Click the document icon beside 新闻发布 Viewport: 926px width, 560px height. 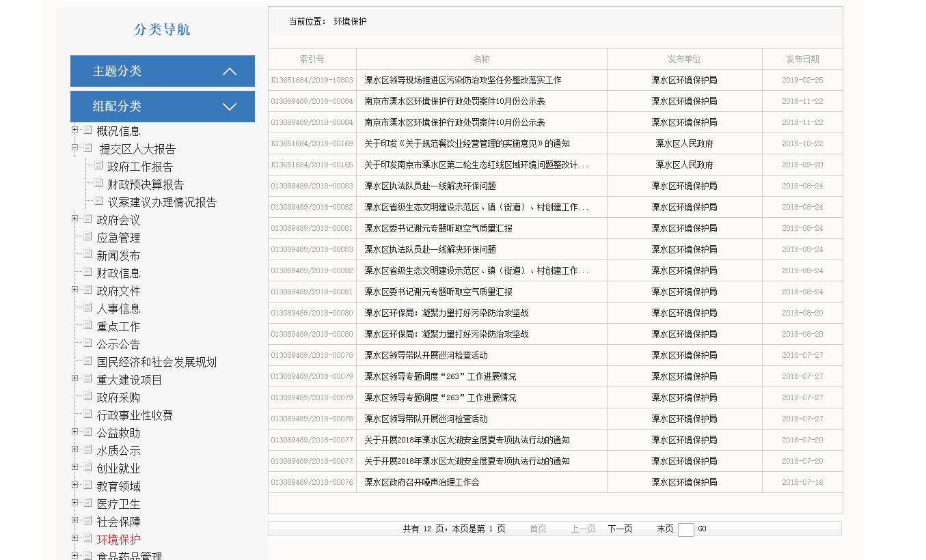(x=87, y=254)
